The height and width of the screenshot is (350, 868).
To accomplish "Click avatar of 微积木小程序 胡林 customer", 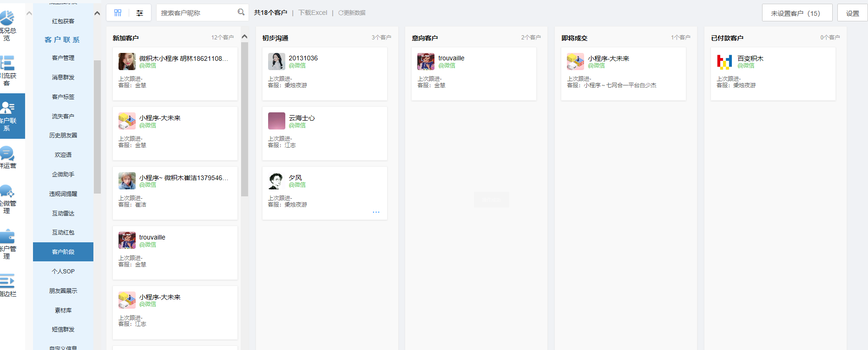I will click(127, 62).
